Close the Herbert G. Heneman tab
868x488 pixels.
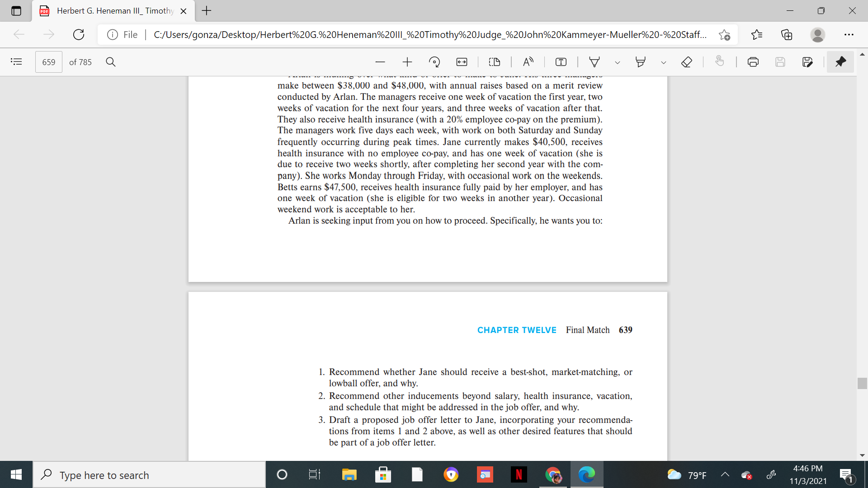[184, 11]
